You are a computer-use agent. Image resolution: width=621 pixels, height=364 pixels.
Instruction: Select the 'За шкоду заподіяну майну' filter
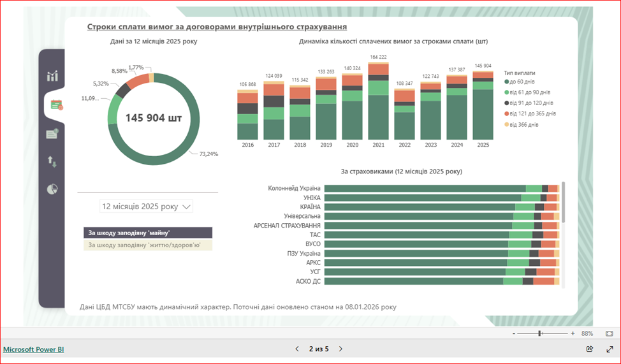pyautogui.click(x=147, y=233)
